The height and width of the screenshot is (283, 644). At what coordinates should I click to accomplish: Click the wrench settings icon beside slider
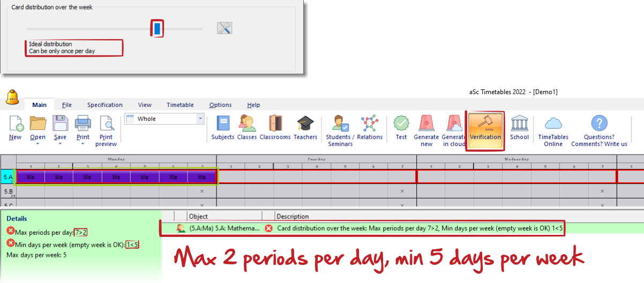pos(224,28)
